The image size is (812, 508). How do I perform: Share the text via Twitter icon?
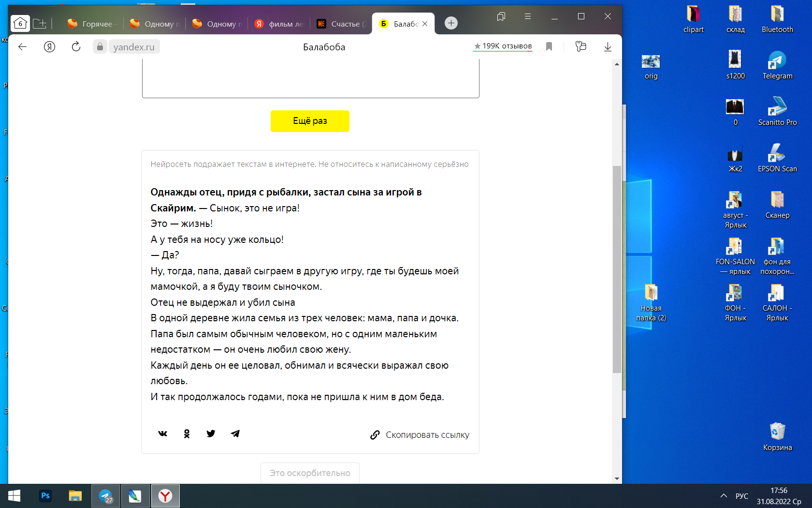pyautogui.click(x=211, y=433)
